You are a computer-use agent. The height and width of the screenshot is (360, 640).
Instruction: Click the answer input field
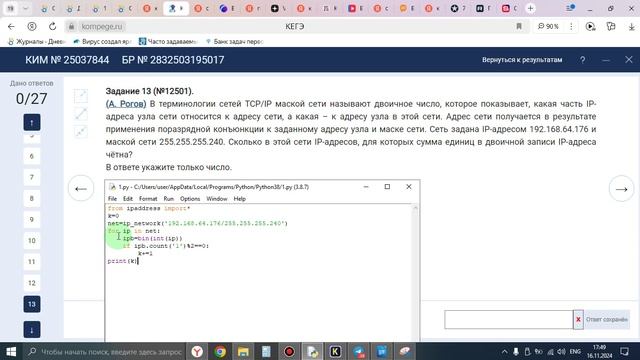pos(509,320)
